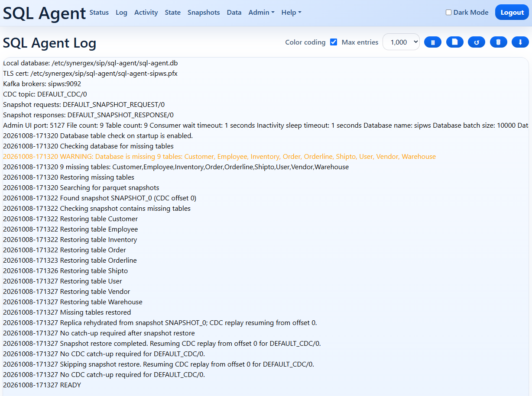This screenshot has width=532, height=396.
Task: Click the refresh log icon button
Action: (477, 42)
